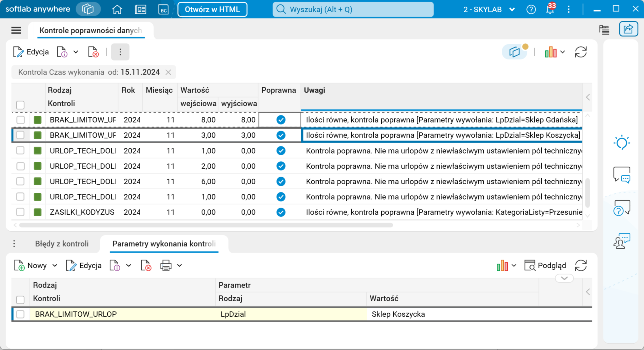The image size is (644, 350).
Task: Click the delete record icon in upper toolbar
Action: point(93,52)
